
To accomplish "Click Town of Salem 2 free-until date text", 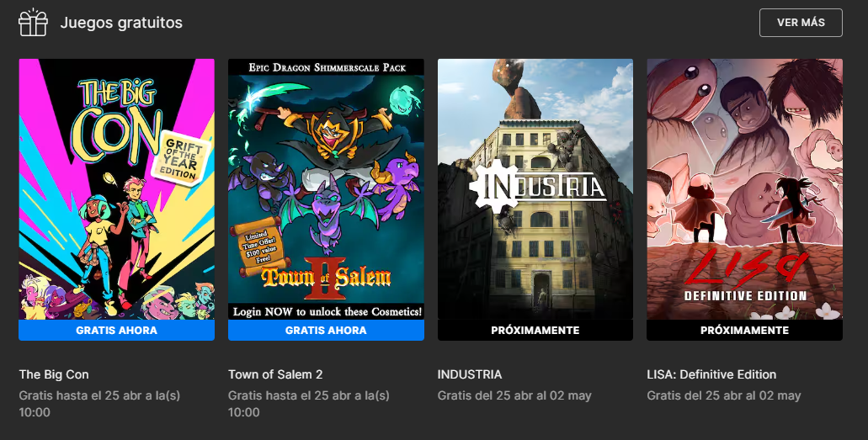I will [x=309, y=404].
